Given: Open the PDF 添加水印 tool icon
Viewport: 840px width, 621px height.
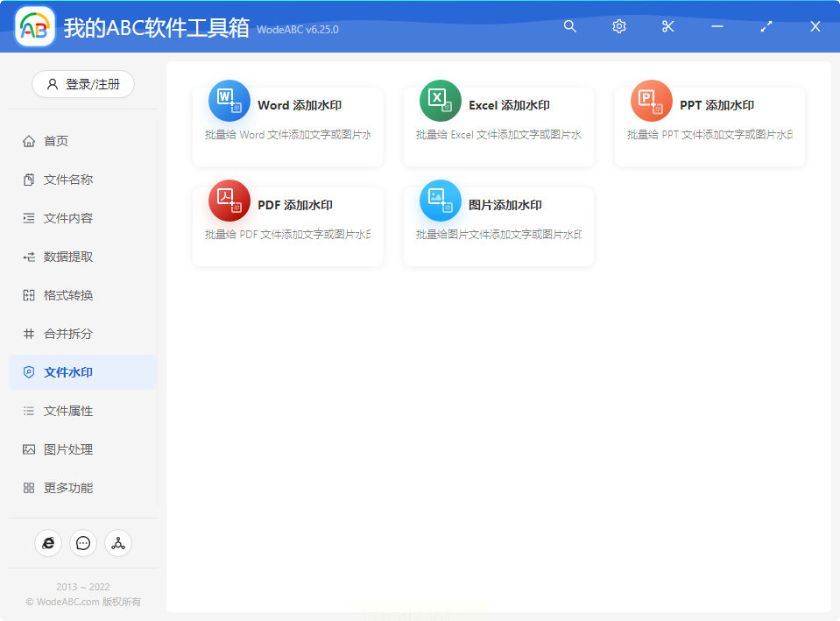Looking at the screenshot, I should point(229,201).
